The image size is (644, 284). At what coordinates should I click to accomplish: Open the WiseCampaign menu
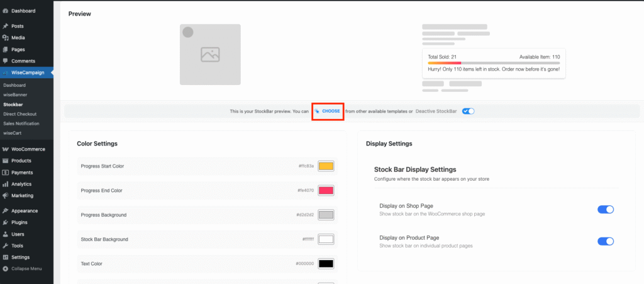click(x=26, y=73)
